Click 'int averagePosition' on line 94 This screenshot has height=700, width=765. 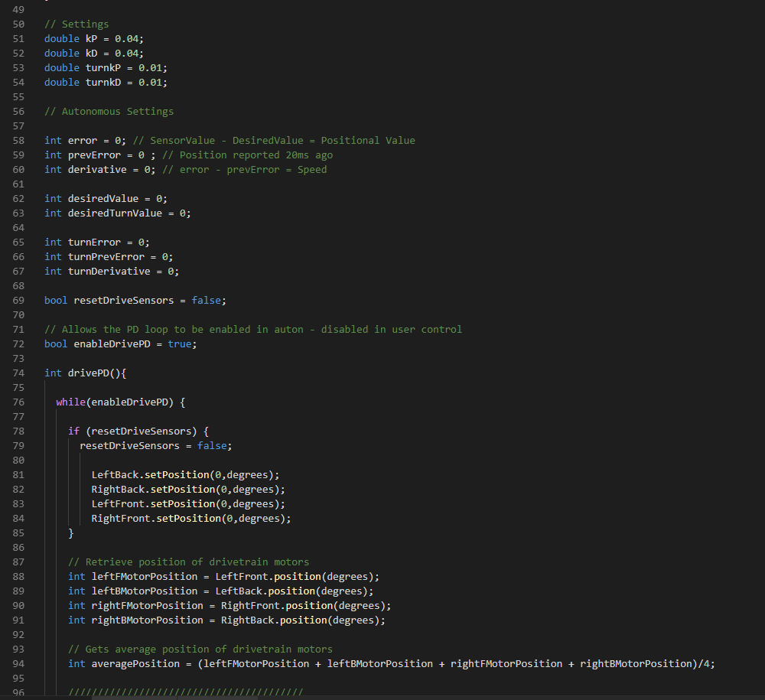124,664
